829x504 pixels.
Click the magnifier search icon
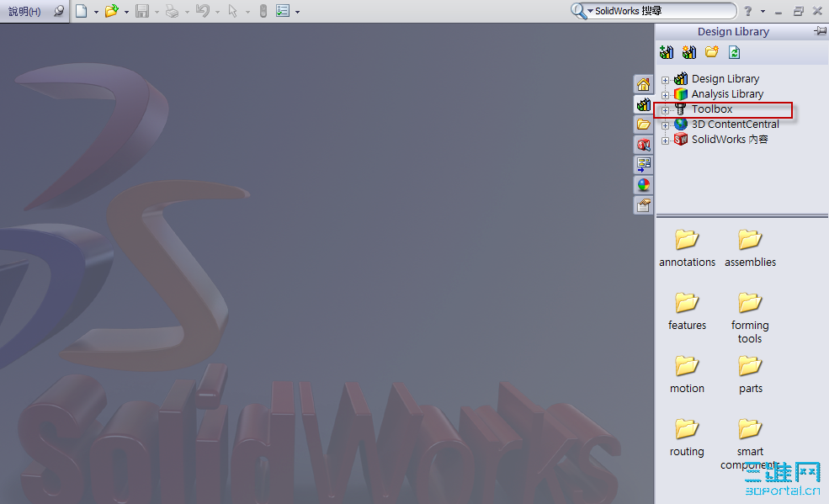pos(578,11)
